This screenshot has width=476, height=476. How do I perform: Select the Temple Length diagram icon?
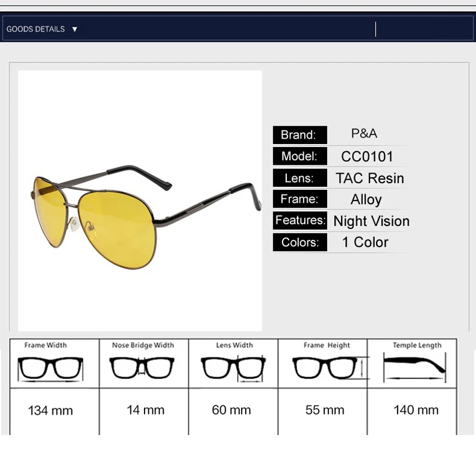pos(415,367)
